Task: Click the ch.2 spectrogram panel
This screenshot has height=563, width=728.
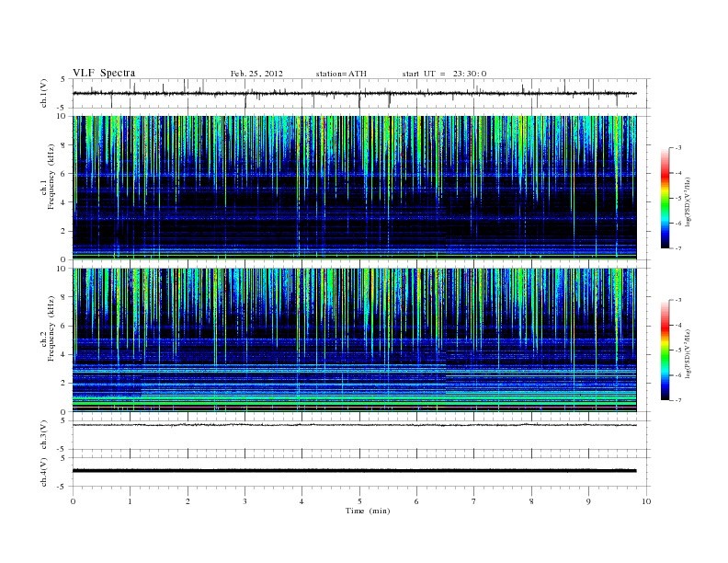Action: pos(354,340)
